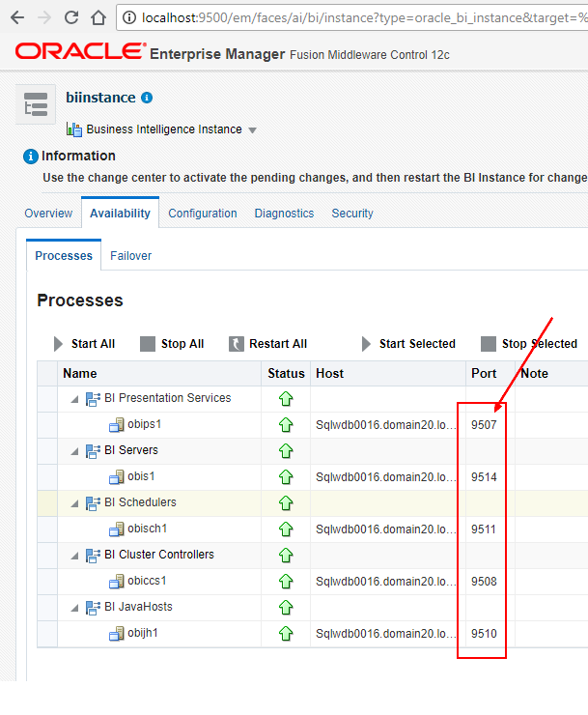Screen dimensions: 588x715
Task: Click the Stop All button
Action: pos(172,344)
